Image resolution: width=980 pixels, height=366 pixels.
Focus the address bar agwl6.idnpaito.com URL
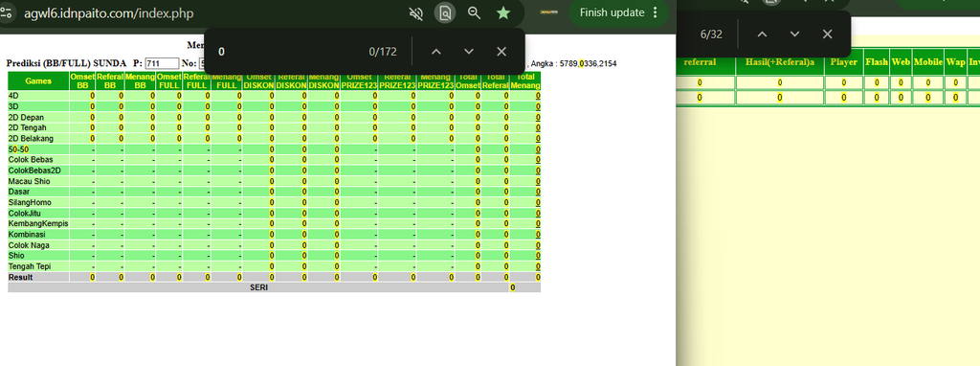(x=109, y=13)
